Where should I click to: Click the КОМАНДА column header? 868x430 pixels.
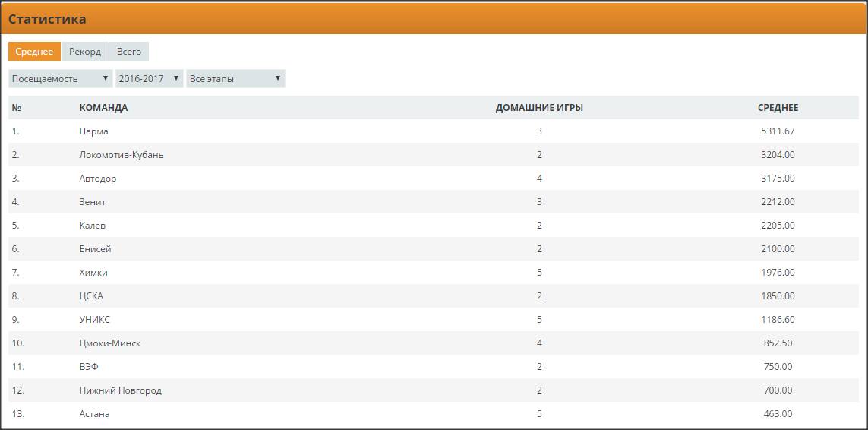click(x=103, y=108)
